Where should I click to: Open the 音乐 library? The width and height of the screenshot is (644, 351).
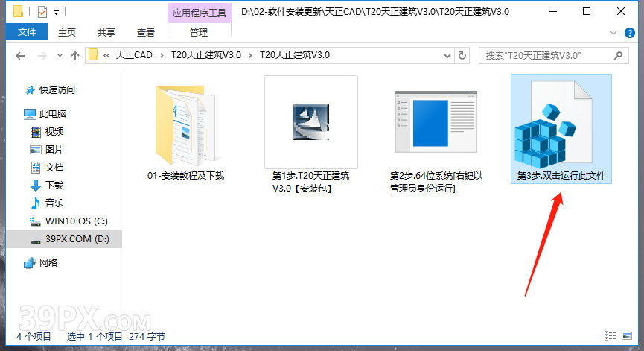click(54, 203)
